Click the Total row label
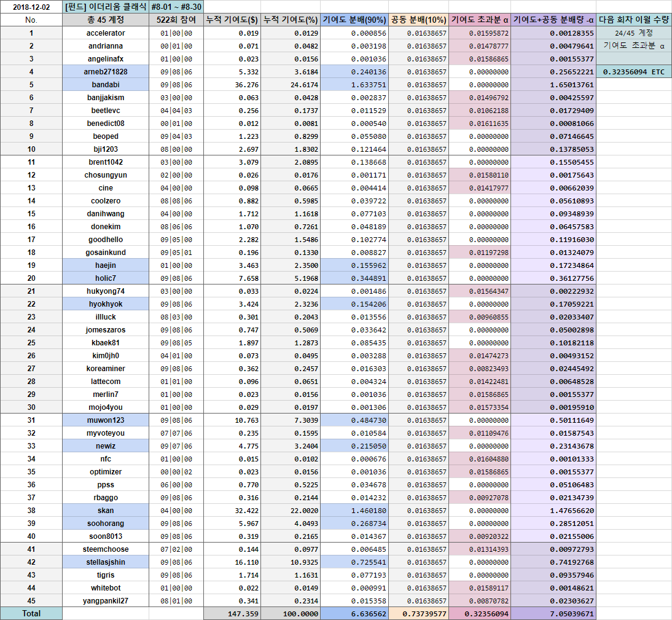 [31, 614]
